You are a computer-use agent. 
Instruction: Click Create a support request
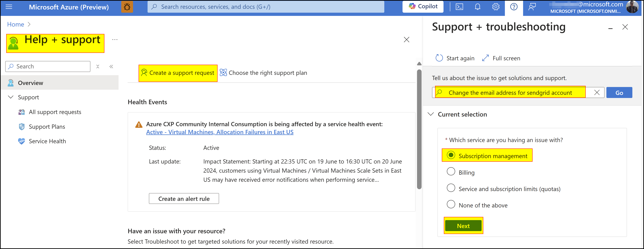(x=178, y=73)
